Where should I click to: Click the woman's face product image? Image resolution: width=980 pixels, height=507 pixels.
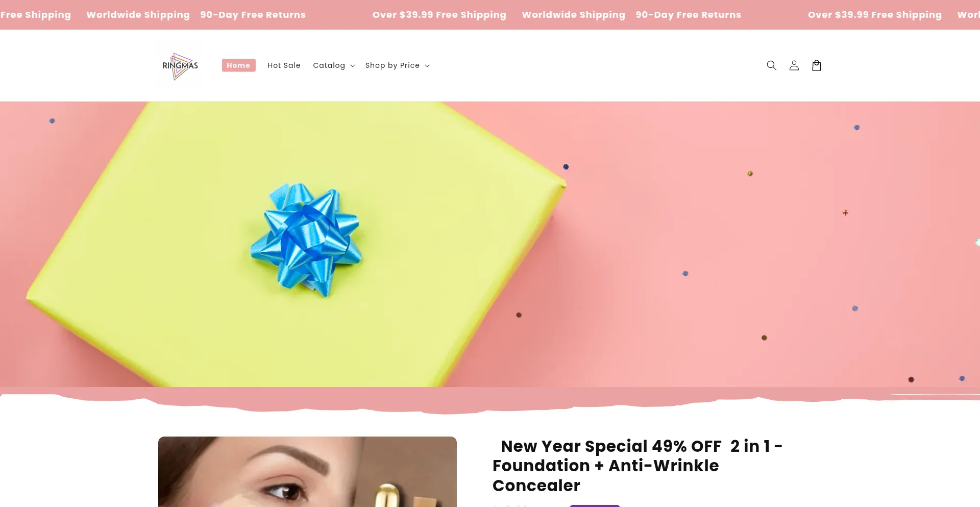pyautogui.click(x=307, y=472)
